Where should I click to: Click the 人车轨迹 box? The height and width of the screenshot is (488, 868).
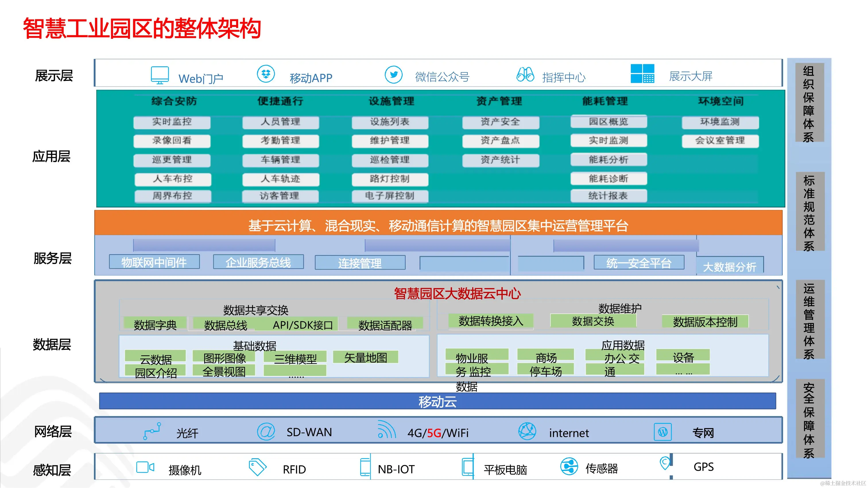pyautogui.click(x=280, y=179)
